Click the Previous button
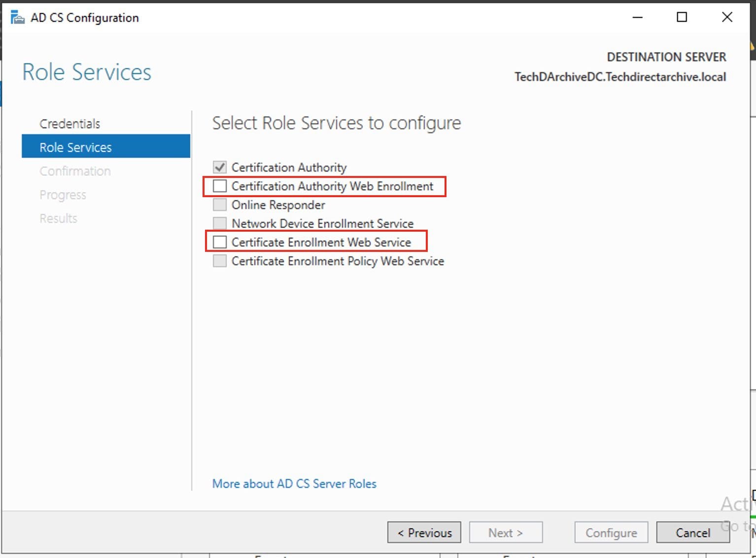This screenshot has width=756, height=558. tap(424, 532)
